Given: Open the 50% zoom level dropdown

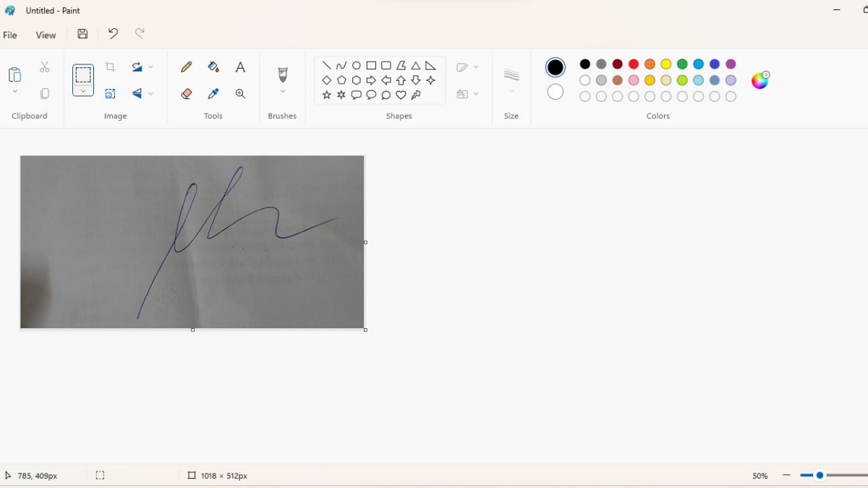Looking at the screenshot, I should (x=759, y=476).
